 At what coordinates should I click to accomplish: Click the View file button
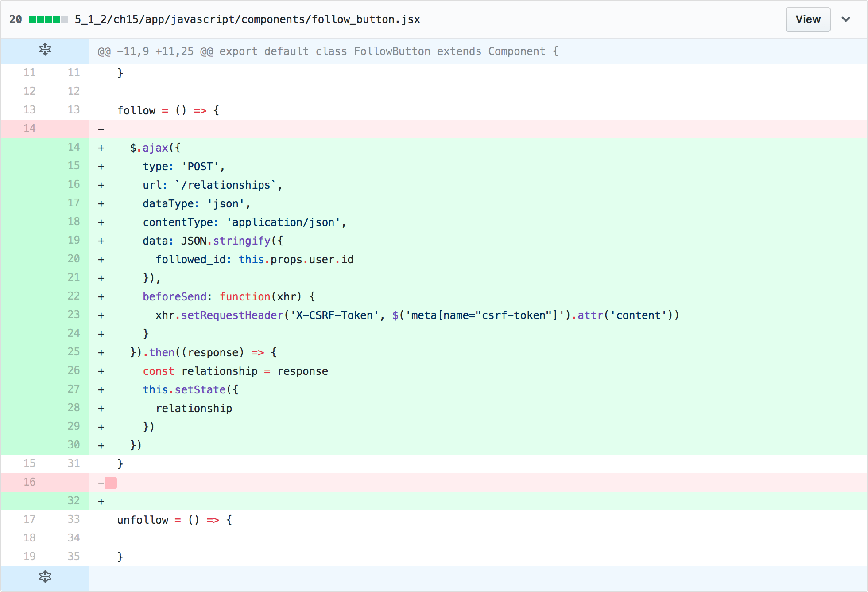coord(807,19)
